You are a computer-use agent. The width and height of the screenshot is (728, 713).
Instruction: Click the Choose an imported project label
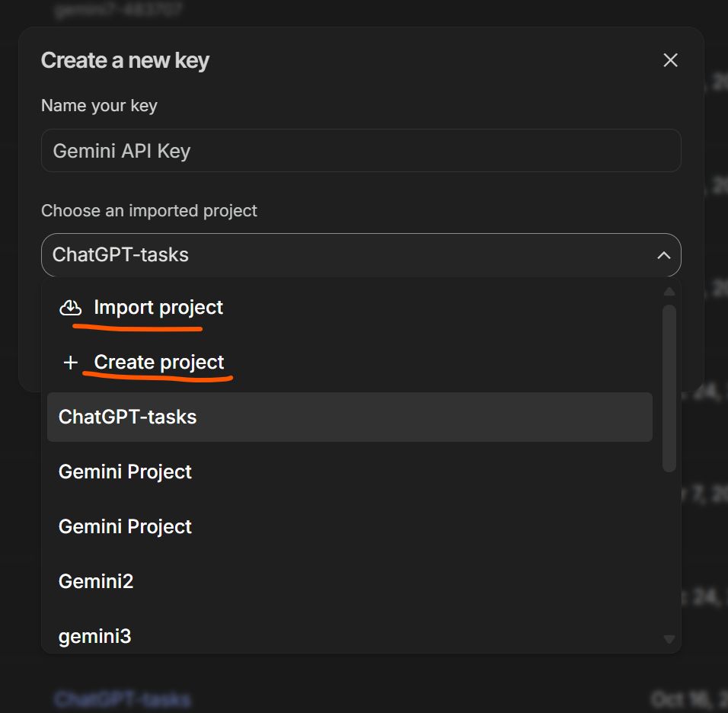point(149,210)
